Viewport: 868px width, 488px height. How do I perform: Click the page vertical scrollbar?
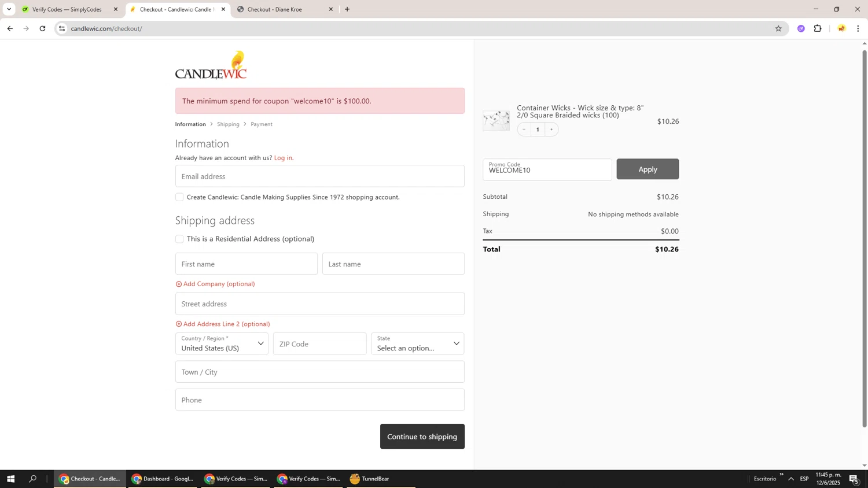tap(865, 238)
